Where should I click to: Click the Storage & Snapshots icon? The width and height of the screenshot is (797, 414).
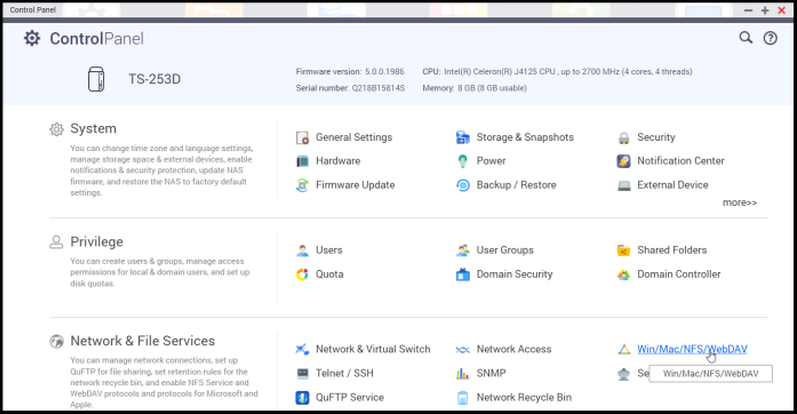[x=463, y=137]
